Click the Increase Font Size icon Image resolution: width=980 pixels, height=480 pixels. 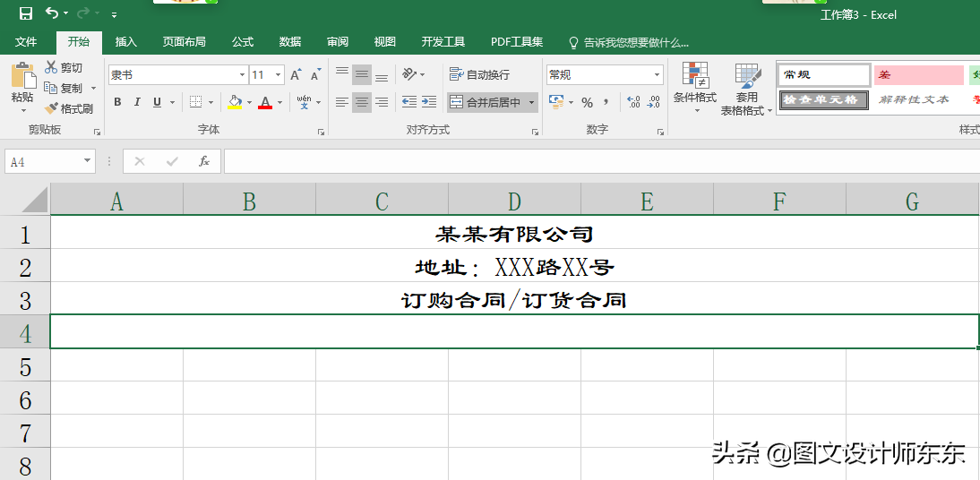point(297,75)
